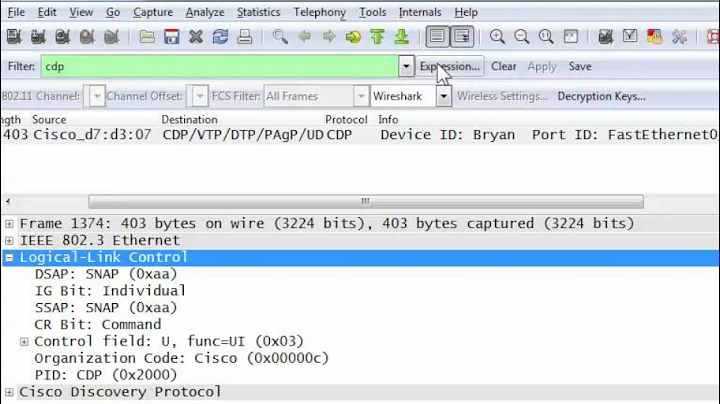
Task: Open a capture file folder icon
Action: coord(147,36)
